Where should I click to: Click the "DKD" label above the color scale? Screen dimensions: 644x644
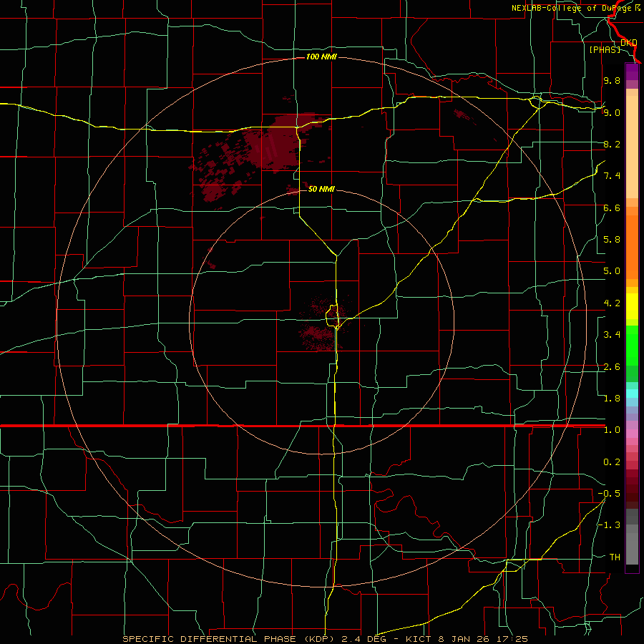628,42
